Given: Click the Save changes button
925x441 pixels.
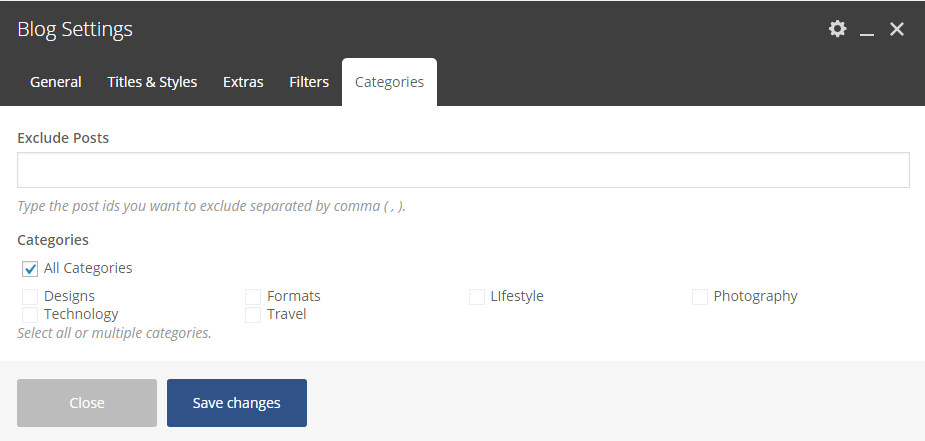Looking at the screenshot, I should coord(237,403).
